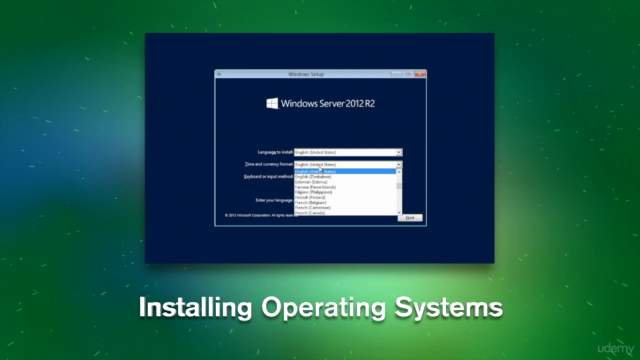Viewport: 640px width, 360px height.
Task: Click the list scrollbar down arrow
Action: (x=399, y=213)
